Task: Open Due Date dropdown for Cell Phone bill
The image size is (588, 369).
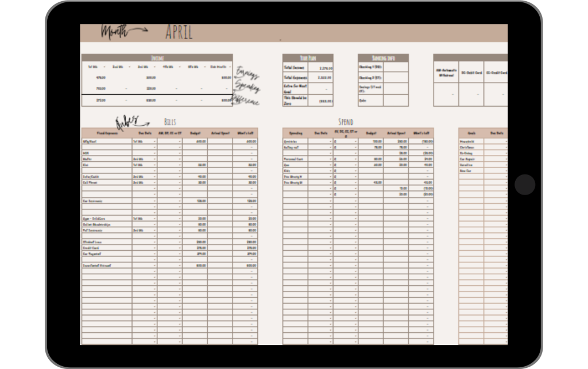Action: (x=155, y=182)
